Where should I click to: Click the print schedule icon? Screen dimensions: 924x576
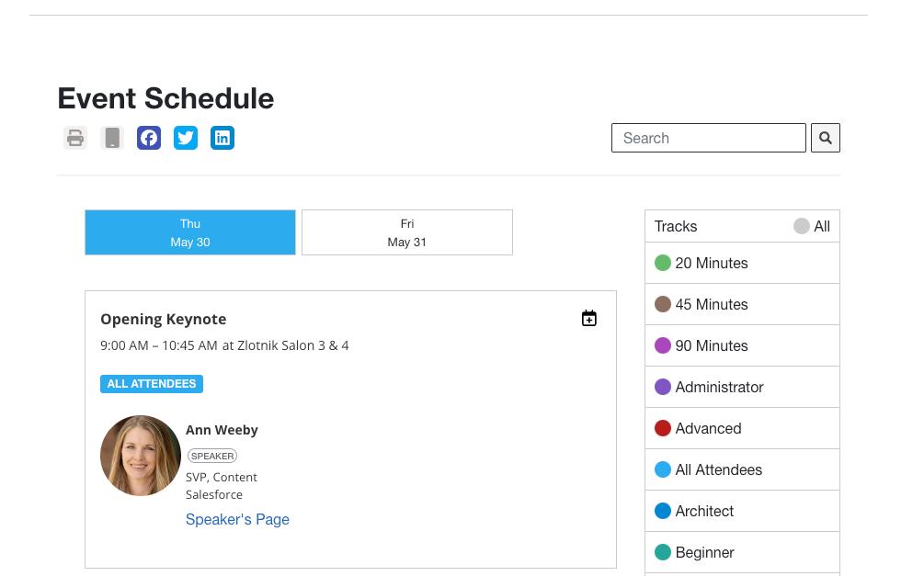[x=75, y=138]
